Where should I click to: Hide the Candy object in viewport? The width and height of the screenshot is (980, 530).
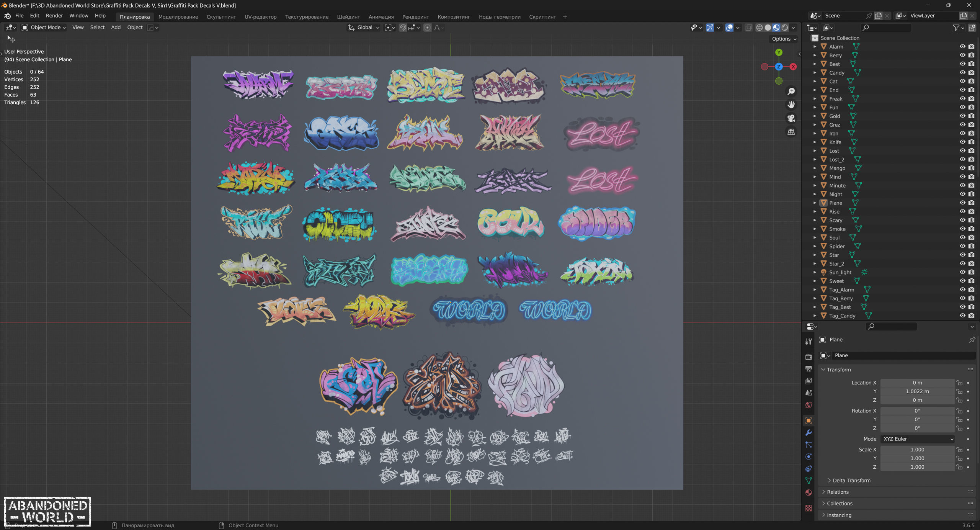pos(962,72)
